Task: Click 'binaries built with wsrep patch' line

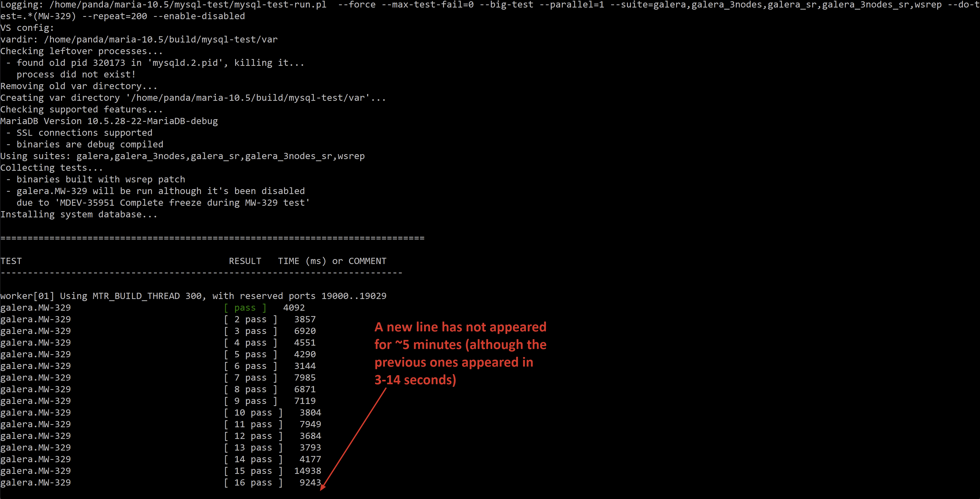Action: (95, 180)
